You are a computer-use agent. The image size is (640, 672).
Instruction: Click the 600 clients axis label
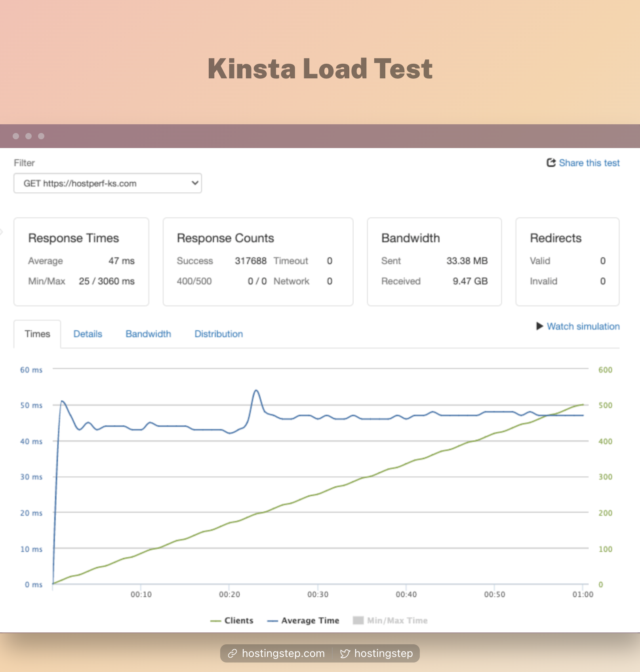coord(605,370)
